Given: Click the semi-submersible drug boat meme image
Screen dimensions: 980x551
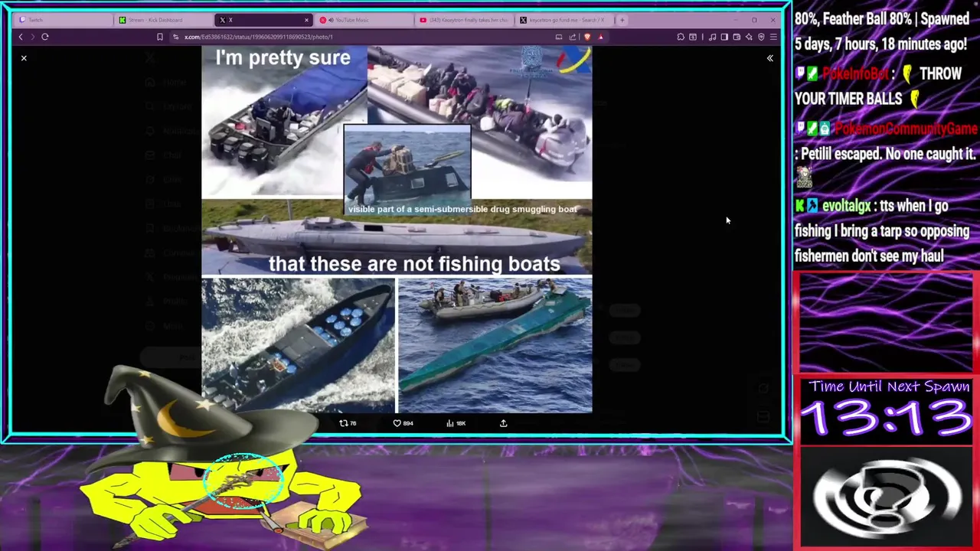Looking at the screenshot, I should tap(397, 230).
